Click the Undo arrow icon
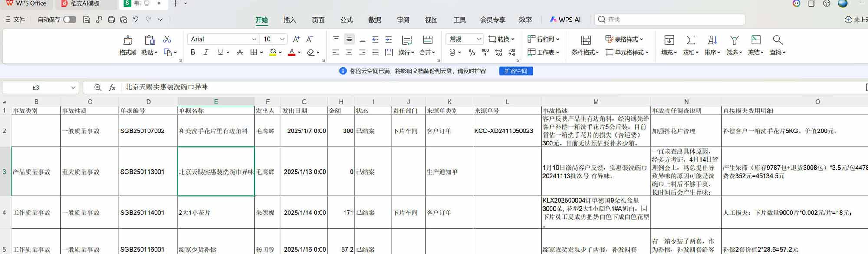868x254 pixels. pos(136,20)
